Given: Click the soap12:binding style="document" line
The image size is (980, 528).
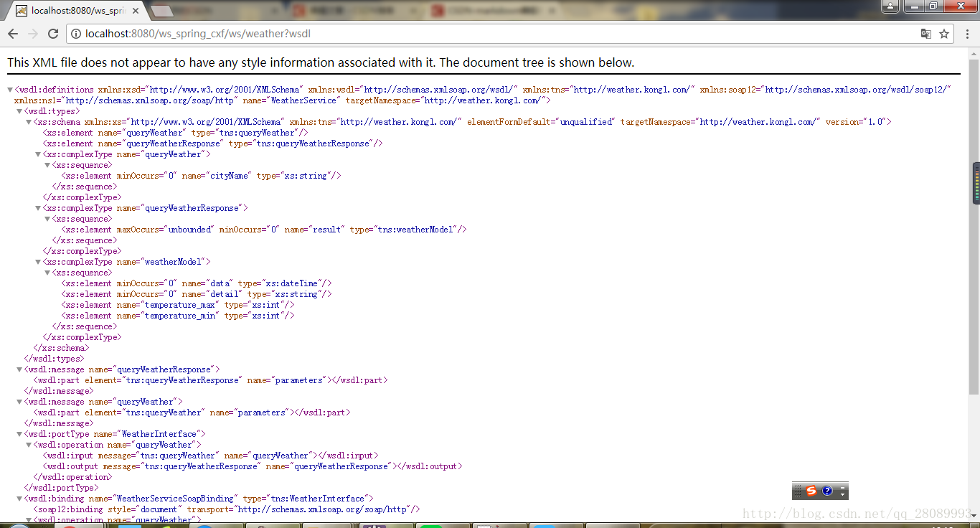Looking at the screenshot, I should click(x=227, y=509).
